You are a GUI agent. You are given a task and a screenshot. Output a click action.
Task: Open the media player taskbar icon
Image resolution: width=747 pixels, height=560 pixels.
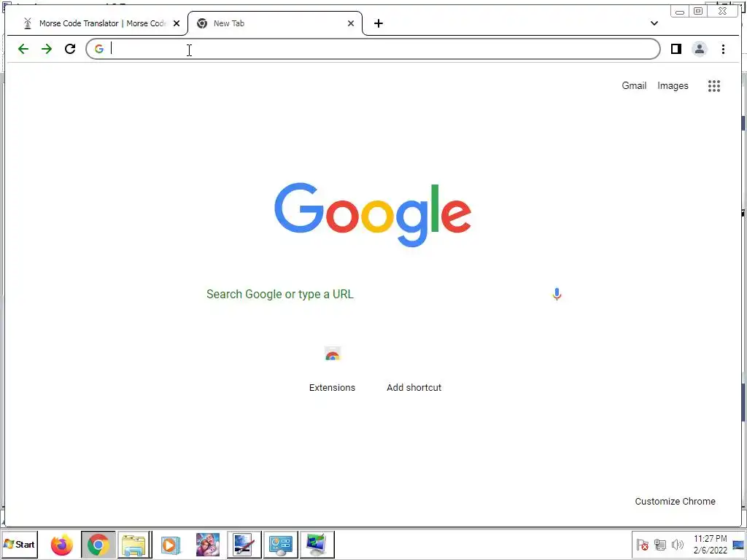coord(171,545)
